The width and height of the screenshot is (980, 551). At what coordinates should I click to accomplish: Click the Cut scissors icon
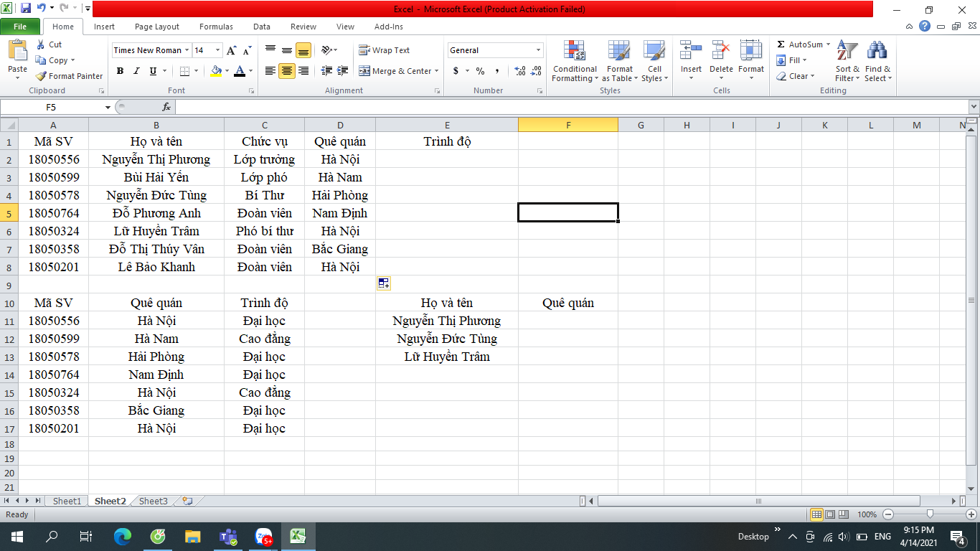pos(41,44)
